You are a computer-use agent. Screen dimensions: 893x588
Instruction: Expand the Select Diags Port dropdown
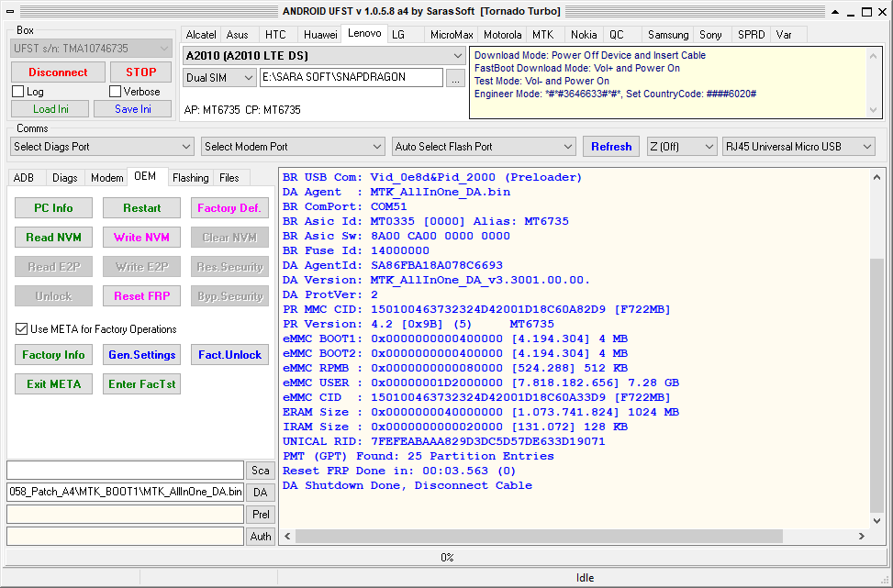point(102,146)
